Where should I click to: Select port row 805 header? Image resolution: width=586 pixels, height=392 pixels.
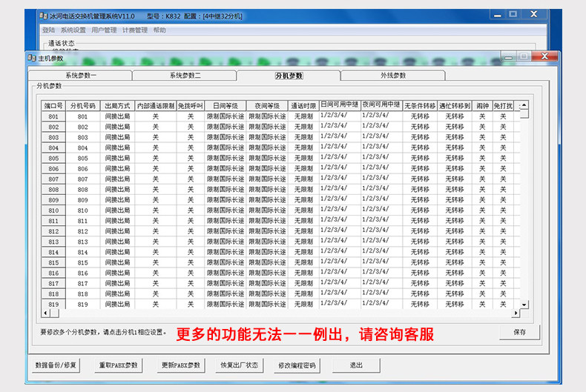click(53, 159)
